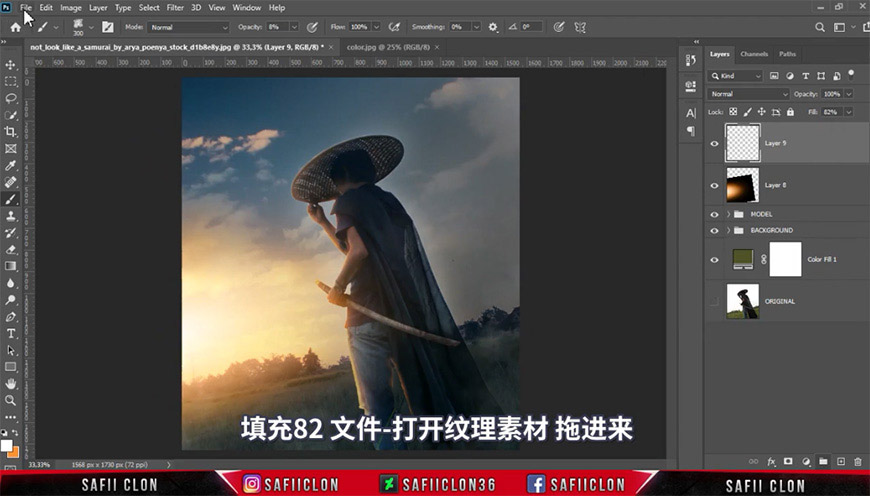Select the Move tool
The width and height of the screenshot is (870, 496).
tap(11, 65)
